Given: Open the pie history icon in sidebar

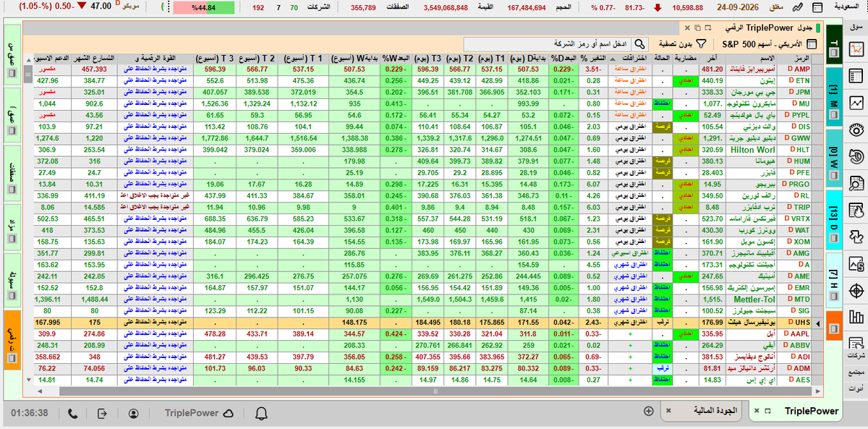Looking at the screenshot, I should [x=857, y=156].
